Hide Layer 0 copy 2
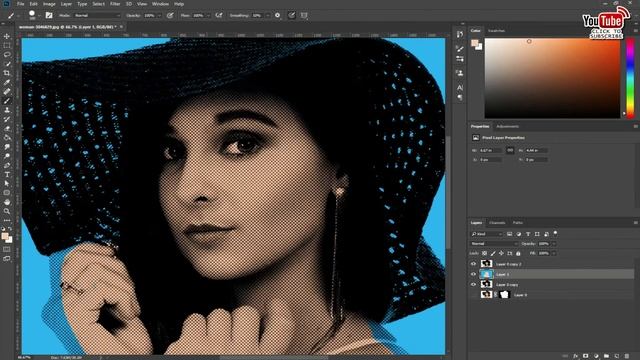Viewport: 640px width, 360px height. tap(473, 264)
